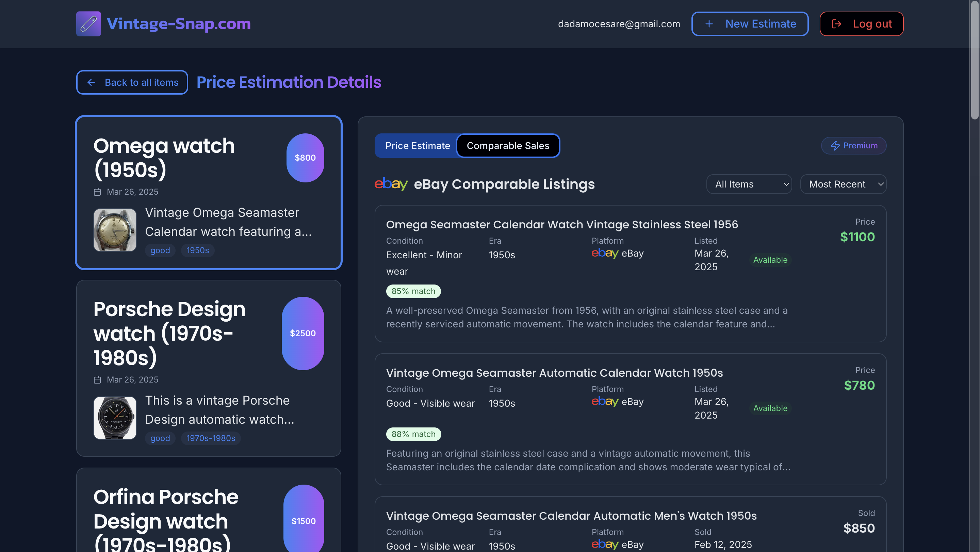Click the eBay logo beside Comparable Listings heading
Viewport: 980px width, 552px height.
tap(391, 184)
